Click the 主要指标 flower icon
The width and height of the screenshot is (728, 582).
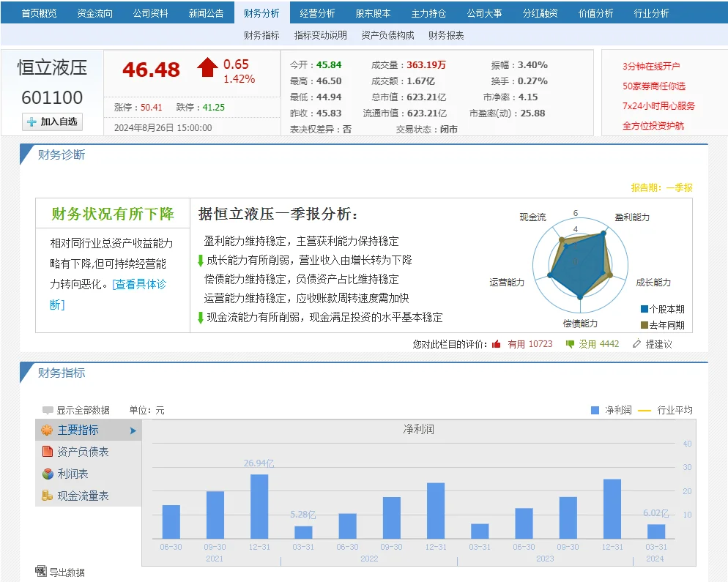point(47,430)
